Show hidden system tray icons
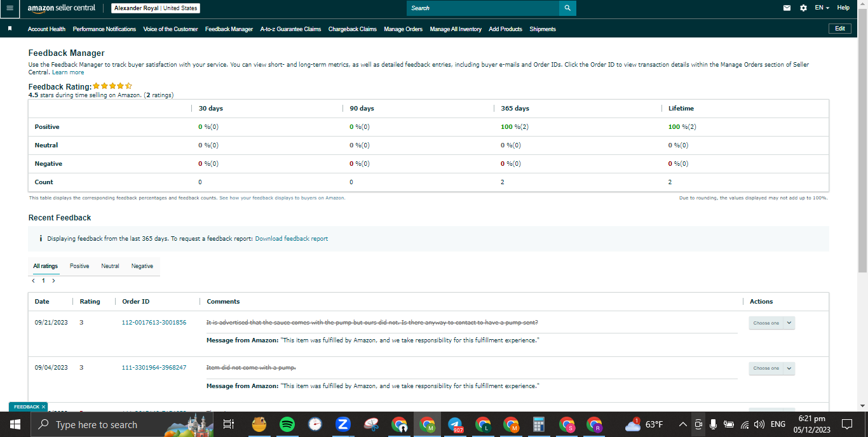 click(x=683, y=424)
